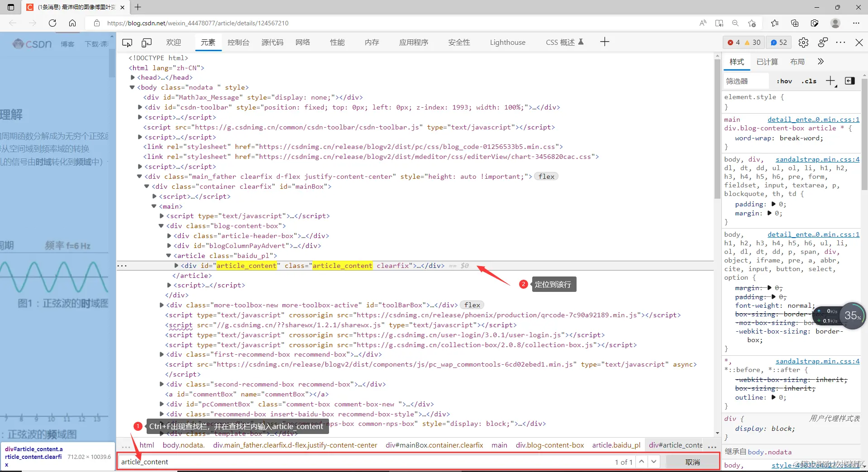Open sandalstrap.min.css:4 link for body, div rule

point(817,159)
